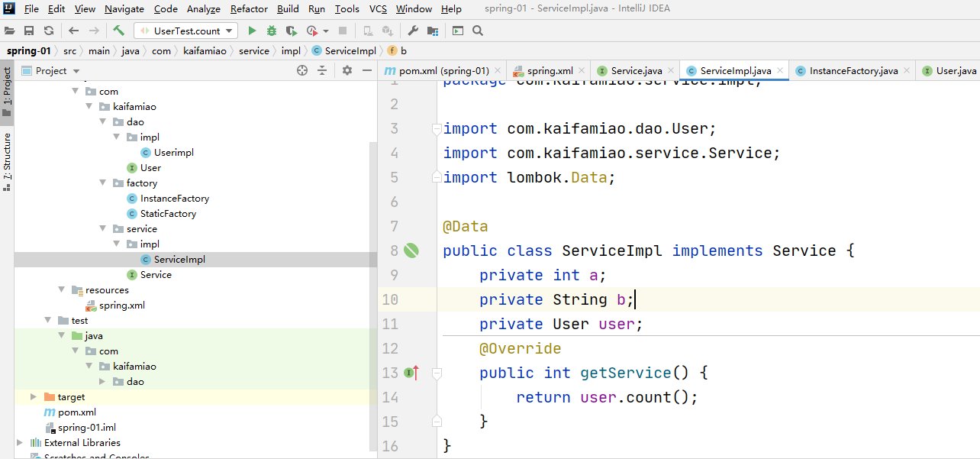
Task: Click the kaifamiao breadcrumb in navigation bar
Action: click(x=205, y=51)
